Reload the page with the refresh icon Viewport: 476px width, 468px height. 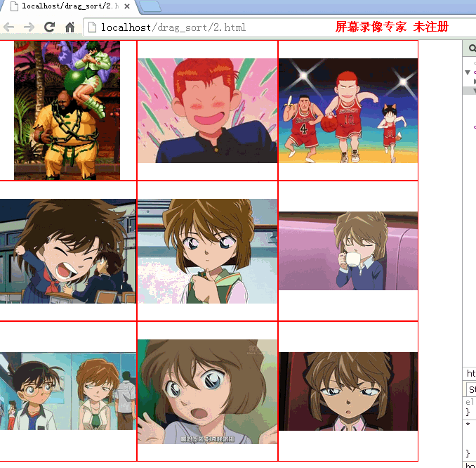49,27
